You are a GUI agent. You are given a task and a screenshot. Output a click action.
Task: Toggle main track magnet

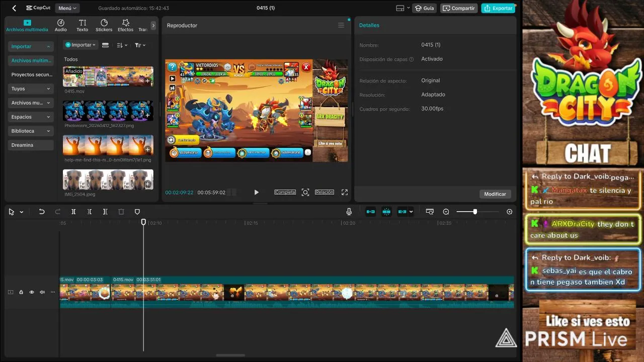[x=370, y=212]
